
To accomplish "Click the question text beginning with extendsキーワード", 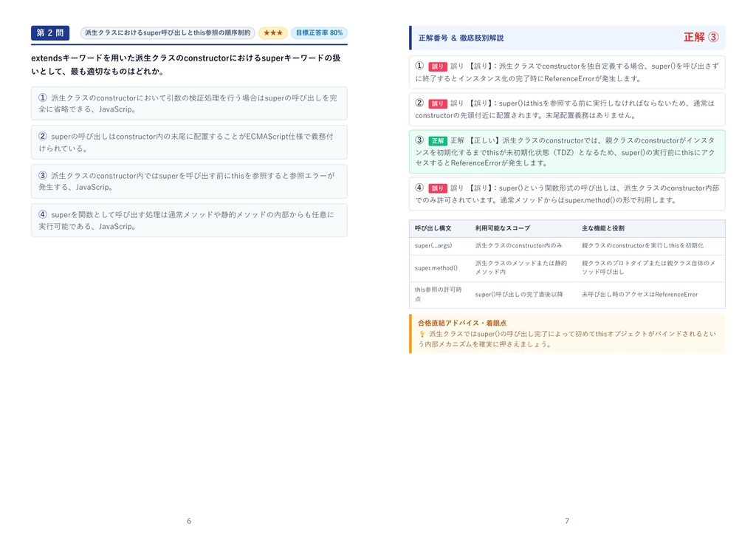I will click(x=186, y=65).
